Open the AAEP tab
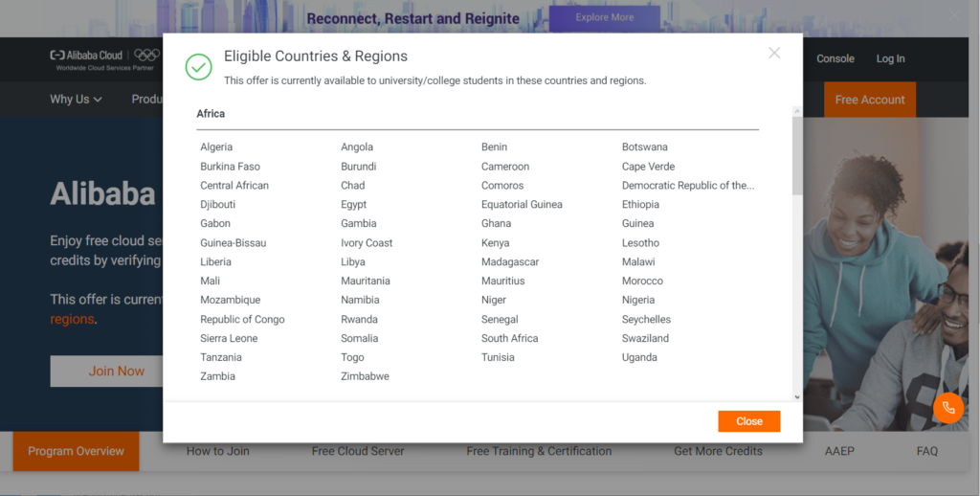The height and width of the screenshot is (496, 980). (x=838, y=451)
